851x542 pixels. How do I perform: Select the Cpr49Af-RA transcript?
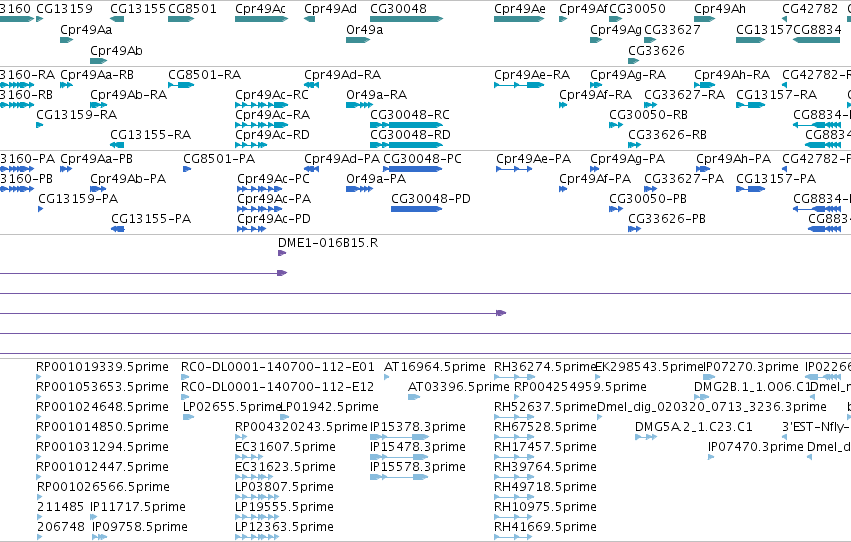(563, 105)
